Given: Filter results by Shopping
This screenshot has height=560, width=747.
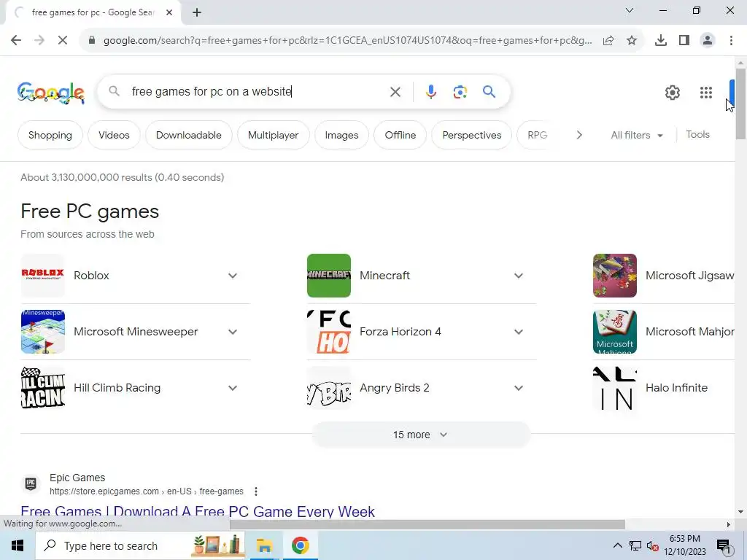Looking at the screenshot, I should [50, 135].
